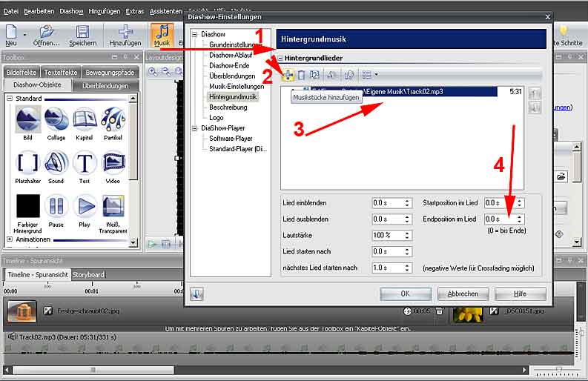
Task: Click the Speichern save icon
Action: tap(83, 36)
